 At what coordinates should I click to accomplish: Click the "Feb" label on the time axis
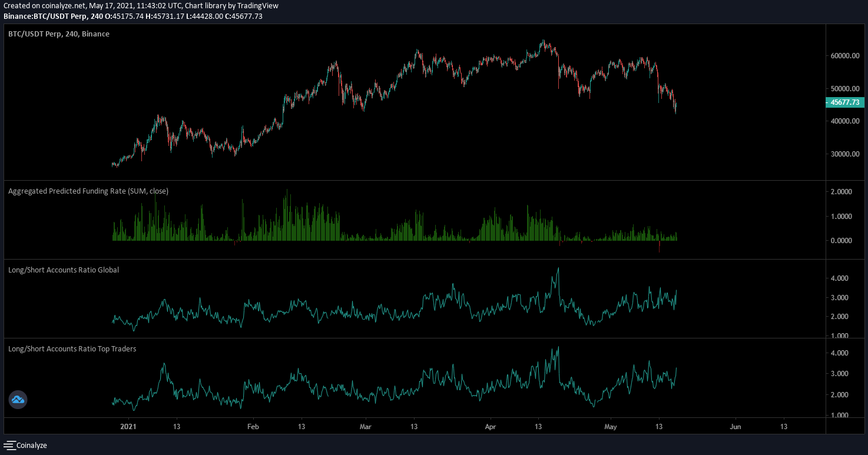253,427
